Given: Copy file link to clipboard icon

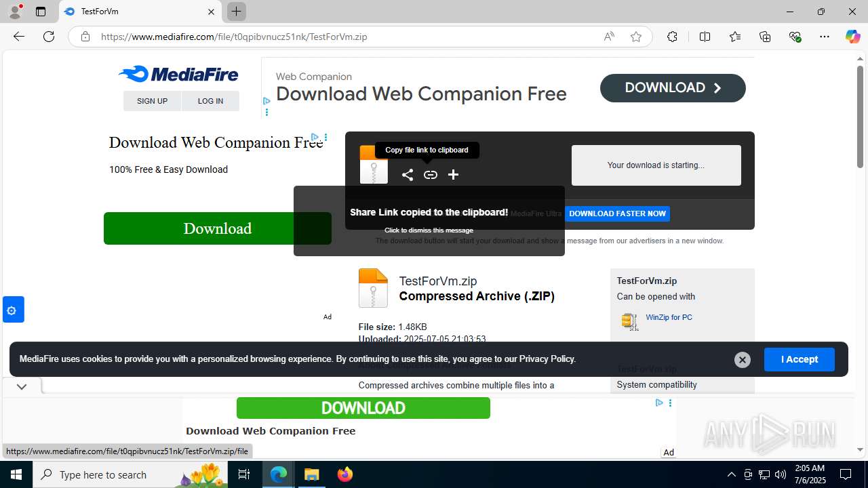Looking at the screenshot, I should [431, 175].
